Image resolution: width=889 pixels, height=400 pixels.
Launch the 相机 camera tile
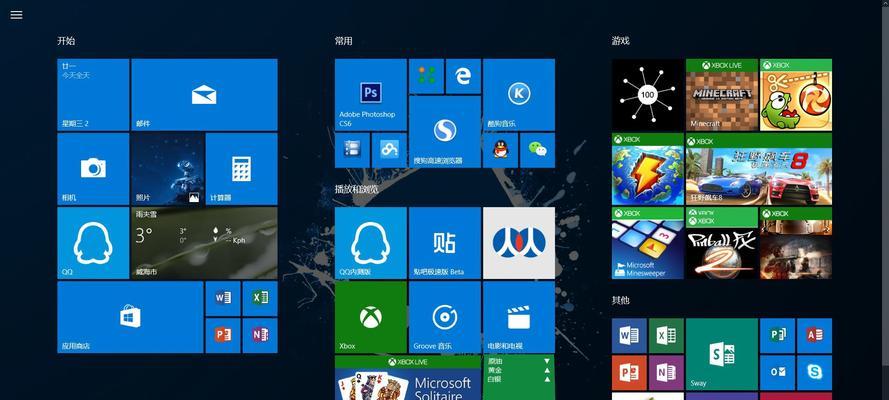(x=93, y=169)
